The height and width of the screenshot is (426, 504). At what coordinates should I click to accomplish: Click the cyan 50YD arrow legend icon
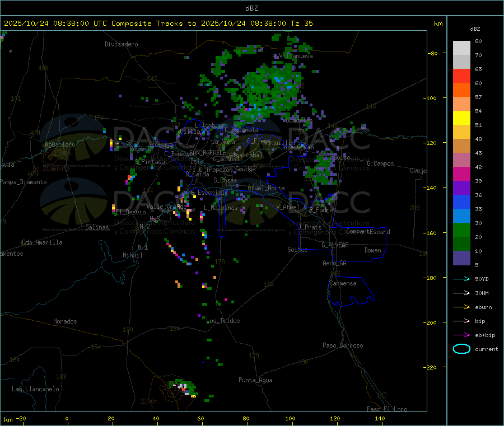click(x=461, y=279)
